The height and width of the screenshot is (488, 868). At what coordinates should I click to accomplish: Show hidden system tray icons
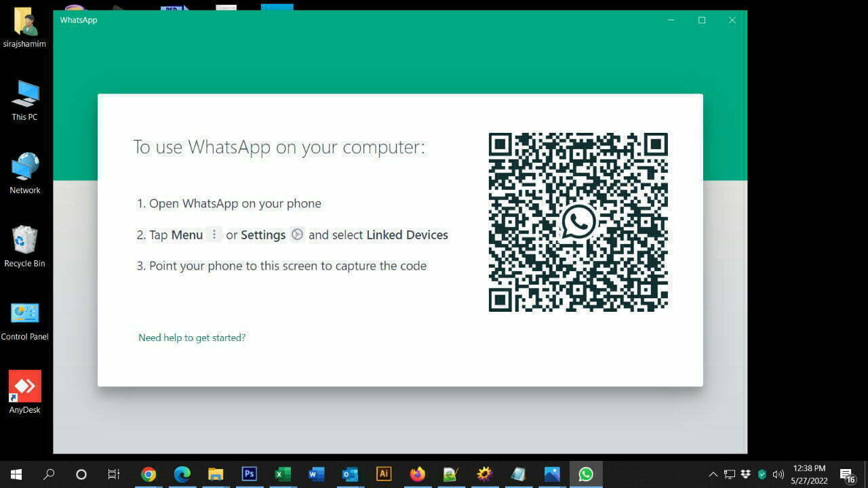tap(713, 474)
